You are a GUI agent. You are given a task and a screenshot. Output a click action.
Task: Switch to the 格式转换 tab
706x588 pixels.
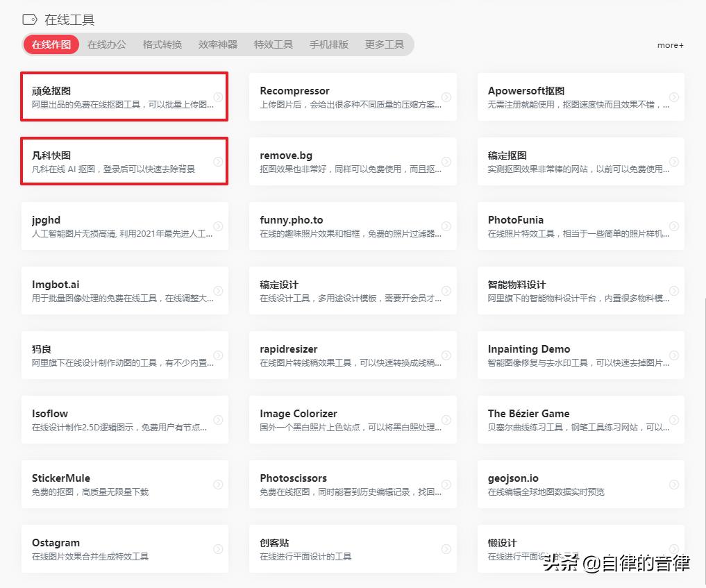[x=162, y=44]
